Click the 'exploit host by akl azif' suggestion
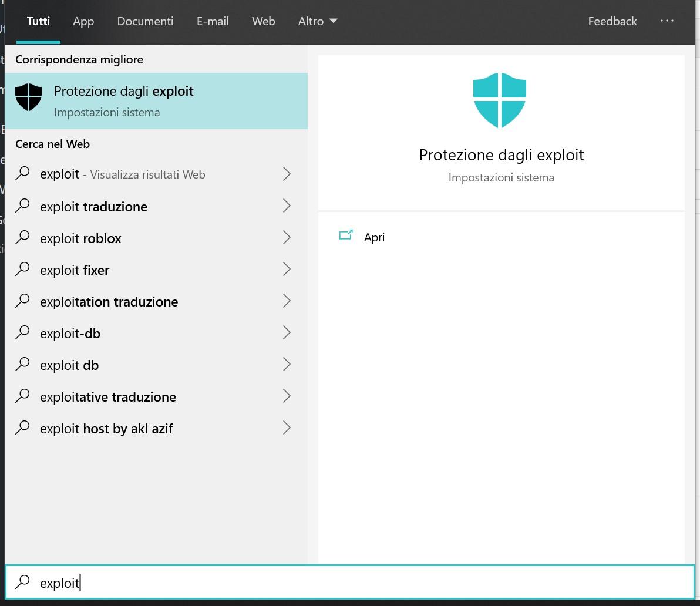 (156, 428)
